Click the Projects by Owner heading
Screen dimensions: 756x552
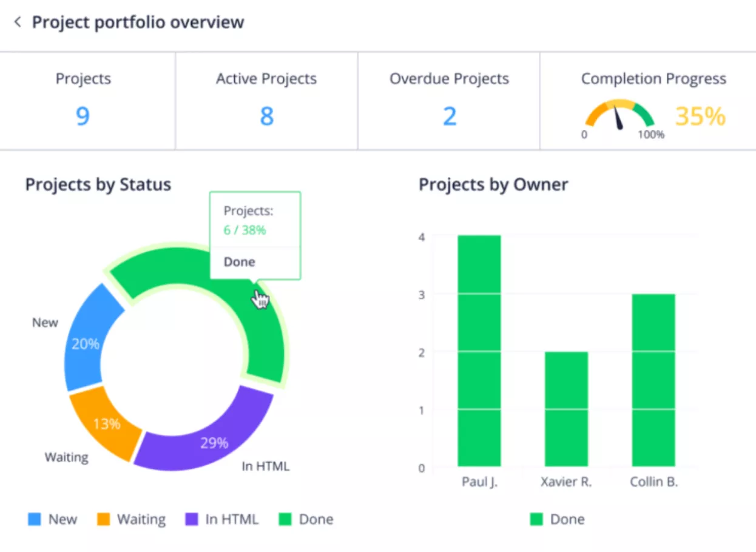[493, 184]
